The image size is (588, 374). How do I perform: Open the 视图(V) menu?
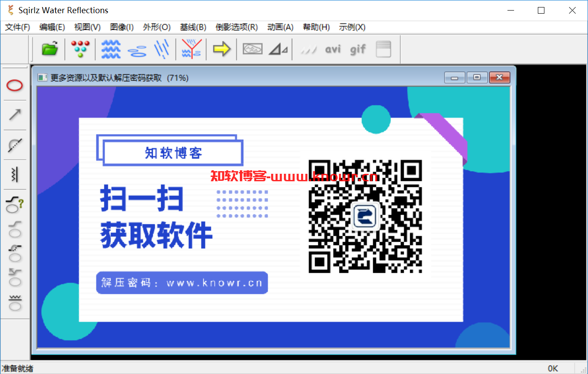pyautogui.click(x=87, y=27)
